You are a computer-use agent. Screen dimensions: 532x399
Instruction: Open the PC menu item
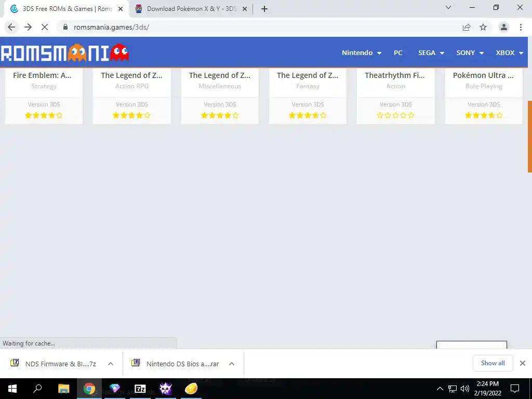pos(398,52)
